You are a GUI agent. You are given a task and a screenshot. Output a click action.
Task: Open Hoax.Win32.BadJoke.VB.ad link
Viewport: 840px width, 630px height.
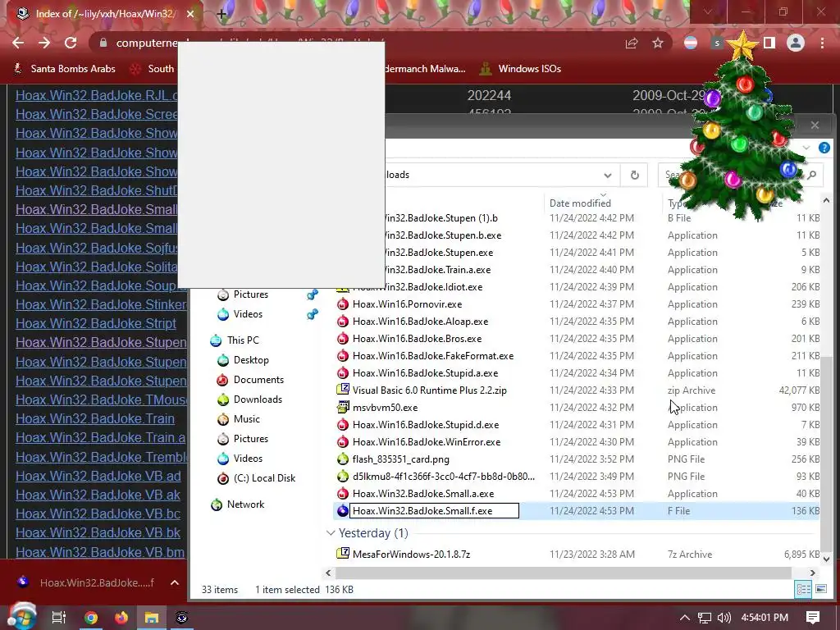(x=98, y=476)
